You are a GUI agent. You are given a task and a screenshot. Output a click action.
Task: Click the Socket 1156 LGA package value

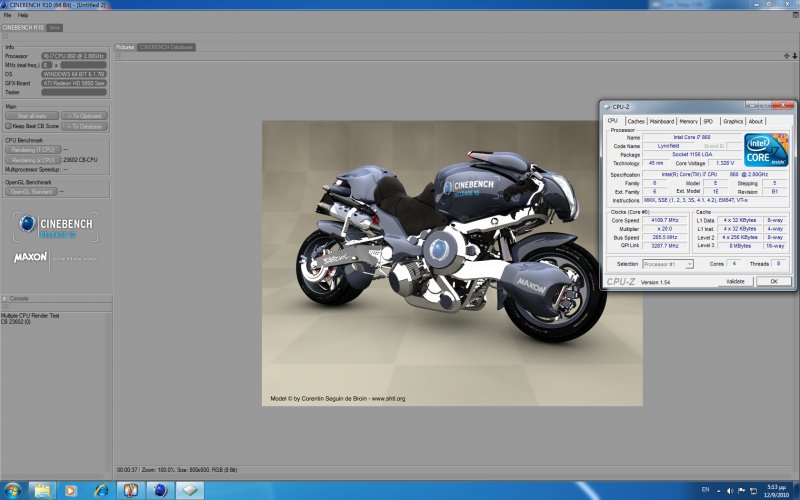tap(692, 155)
